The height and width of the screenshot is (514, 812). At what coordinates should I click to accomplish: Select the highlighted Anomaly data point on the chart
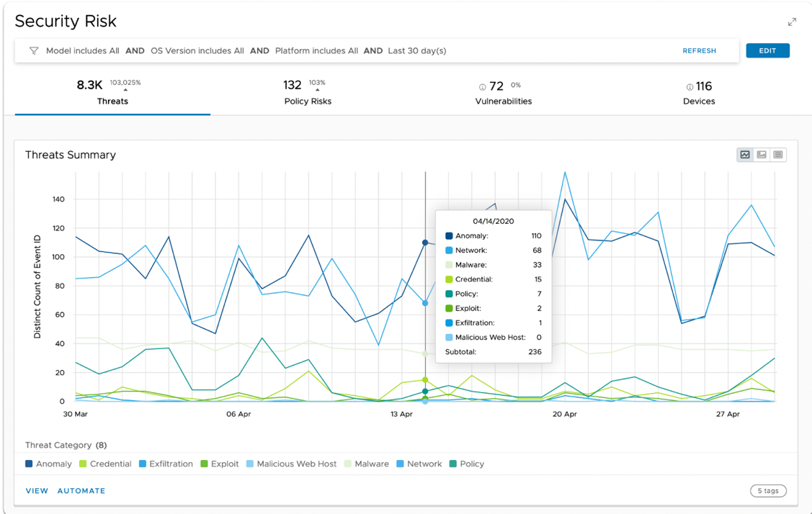[x=424, y=243]
